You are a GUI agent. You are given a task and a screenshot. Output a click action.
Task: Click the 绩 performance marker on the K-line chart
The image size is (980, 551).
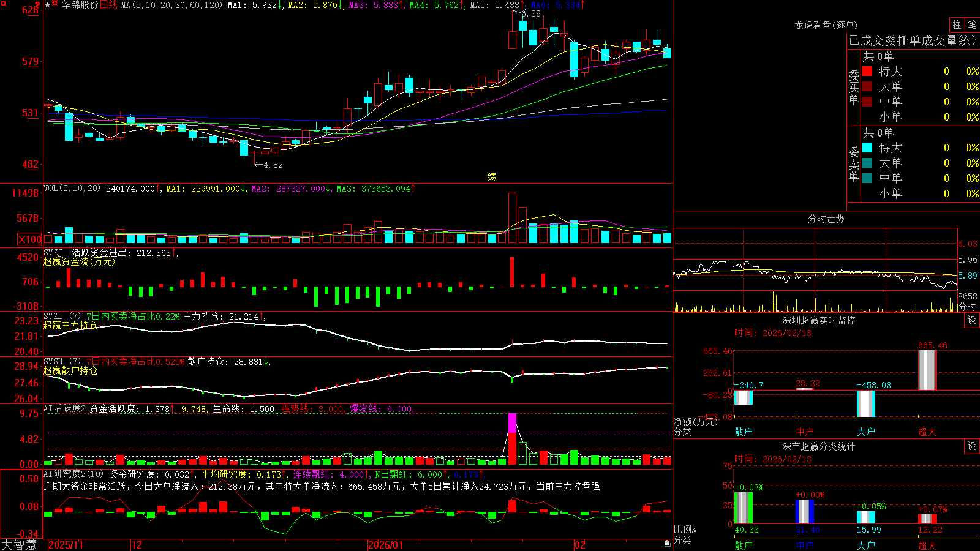point(492,177)
